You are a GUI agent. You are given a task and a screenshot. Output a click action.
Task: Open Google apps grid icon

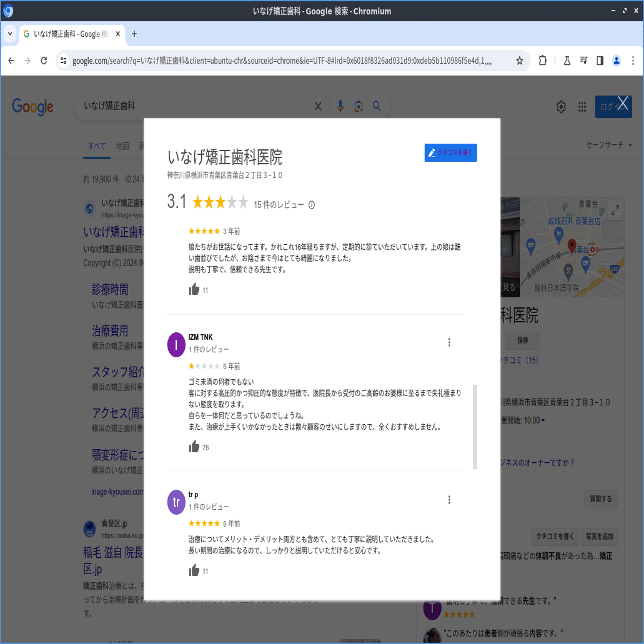(x=582, y=107)
